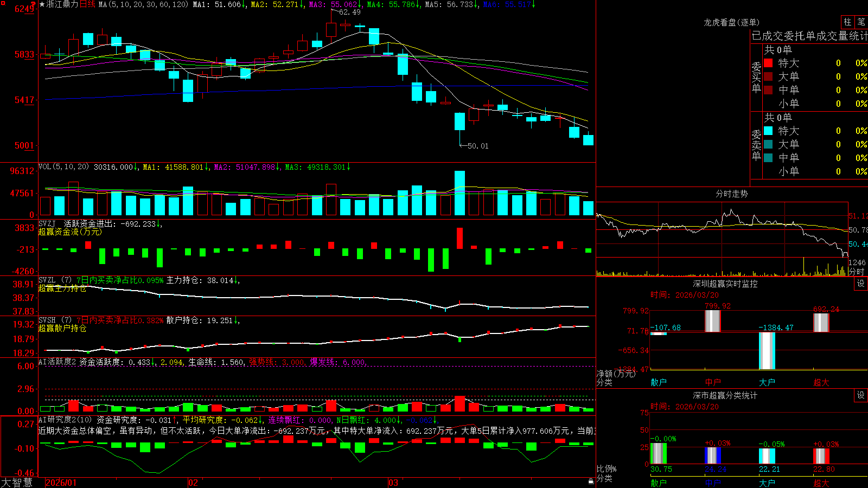Click 超大 label under 分类统计 chart
Image resolution: width=868 pixels, height=488 pixels.
821,483
